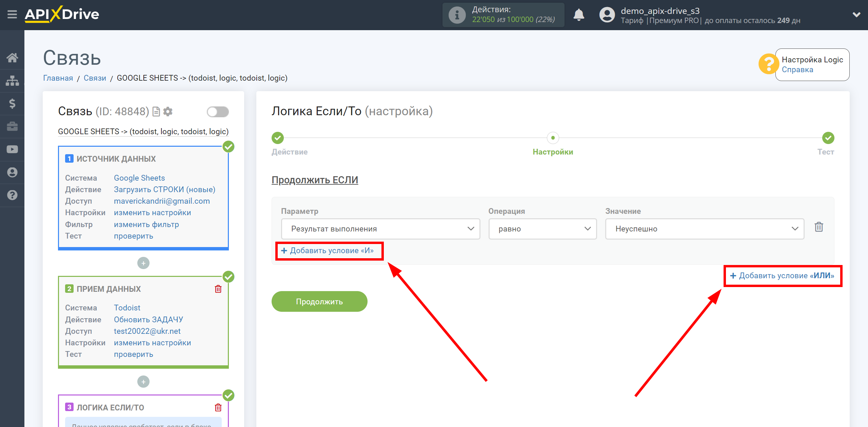Open the notifications bell

[x=579, y=15]
